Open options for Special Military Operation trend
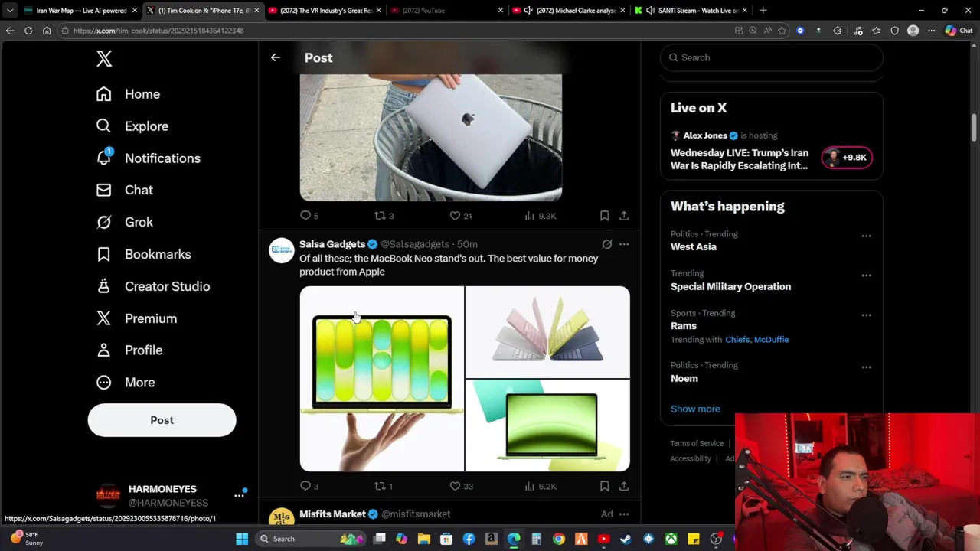 (866, 275)
